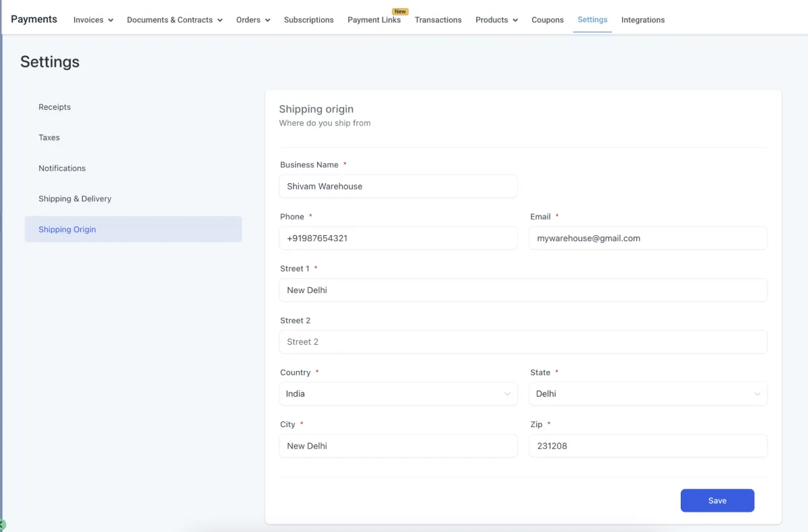Click the City input field
Screen dimensions: 808x532
point(398,446)
